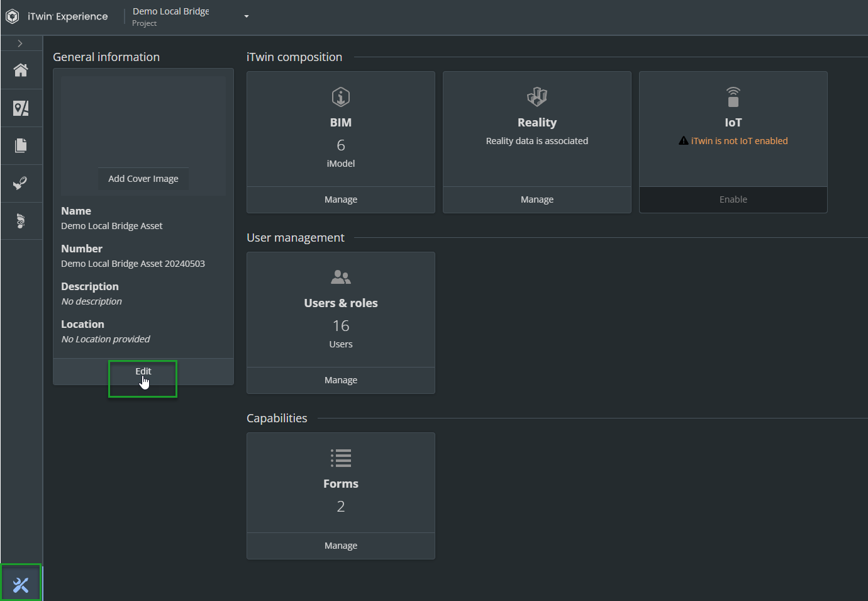This screenshot has width=868, height=601.
Task: Click the iTwin Experience logo icon
Action: coord(12,16)
